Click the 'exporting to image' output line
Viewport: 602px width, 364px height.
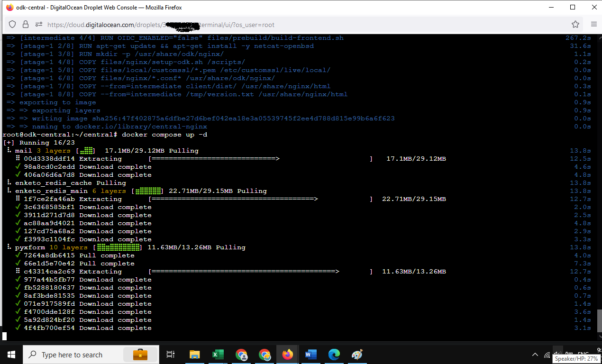[51, 102]
